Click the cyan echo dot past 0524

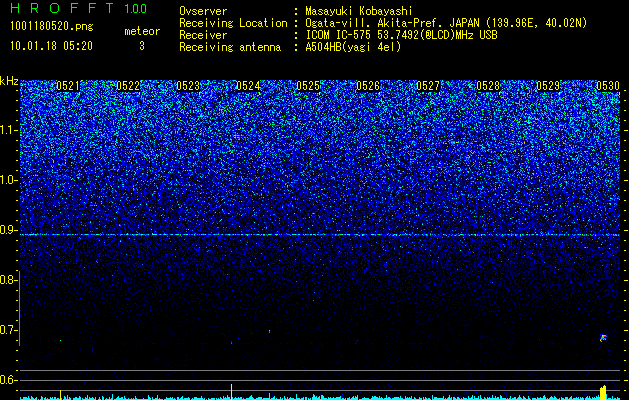[x=269, y=332]
